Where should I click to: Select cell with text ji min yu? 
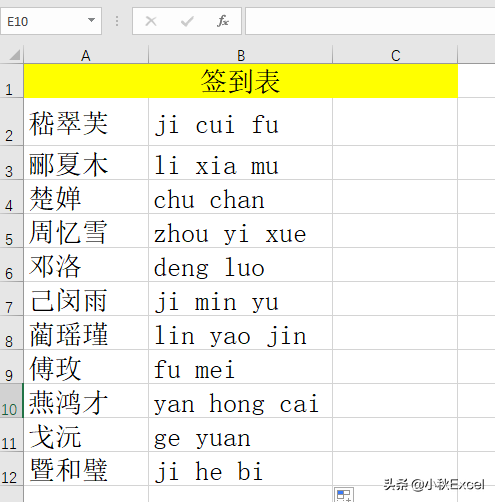(241, 299)
